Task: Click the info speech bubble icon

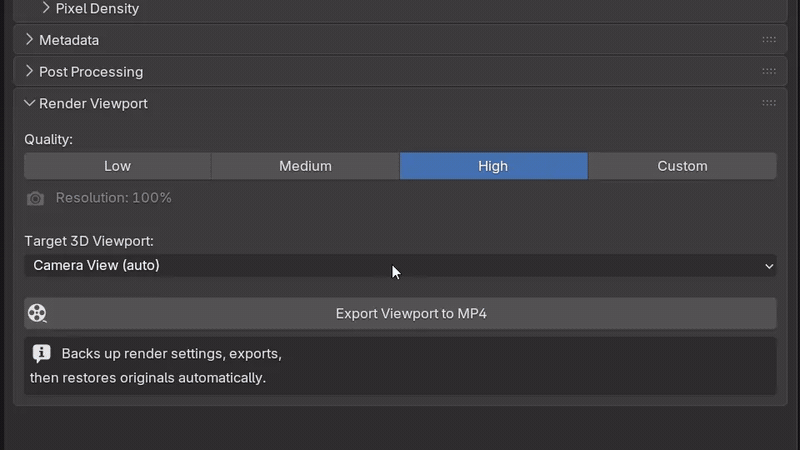Action: pyautogui.click(x=42, y=353)
